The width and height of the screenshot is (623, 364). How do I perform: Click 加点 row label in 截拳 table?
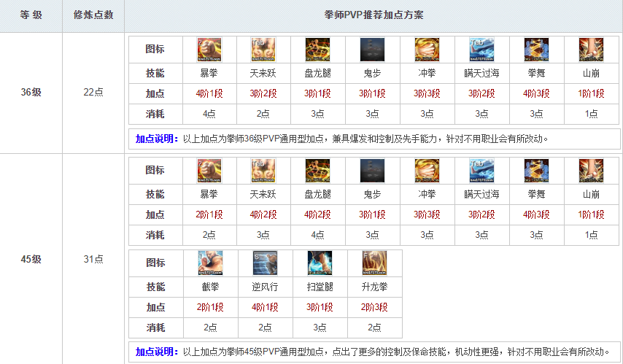(x=156, y=307)
